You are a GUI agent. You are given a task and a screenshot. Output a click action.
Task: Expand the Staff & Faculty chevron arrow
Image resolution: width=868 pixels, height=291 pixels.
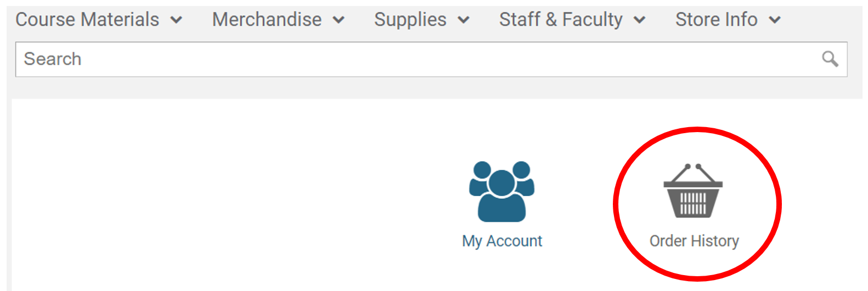(639, 20)
